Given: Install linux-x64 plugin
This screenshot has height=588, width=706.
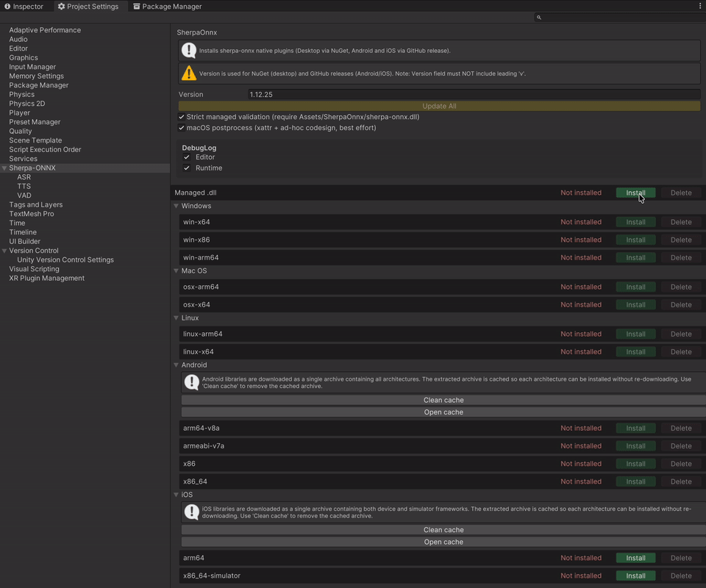Looking at the screenshot, I should click(x=635, y=352).
